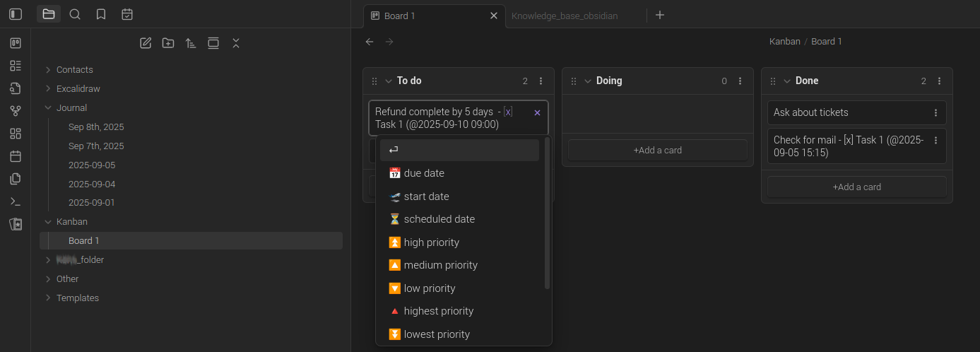980x352 pixels.
Task: Click 'Add a card' in Doing list
Action: (657, 150)
